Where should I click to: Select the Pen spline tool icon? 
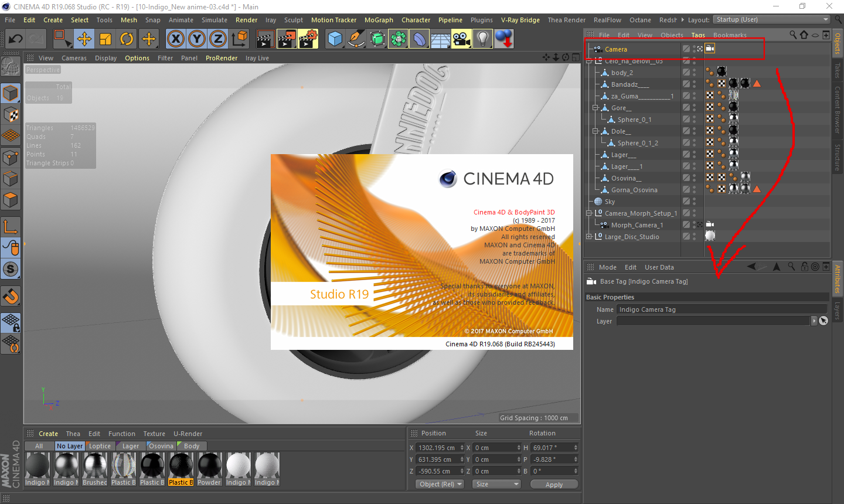point(356,39)
